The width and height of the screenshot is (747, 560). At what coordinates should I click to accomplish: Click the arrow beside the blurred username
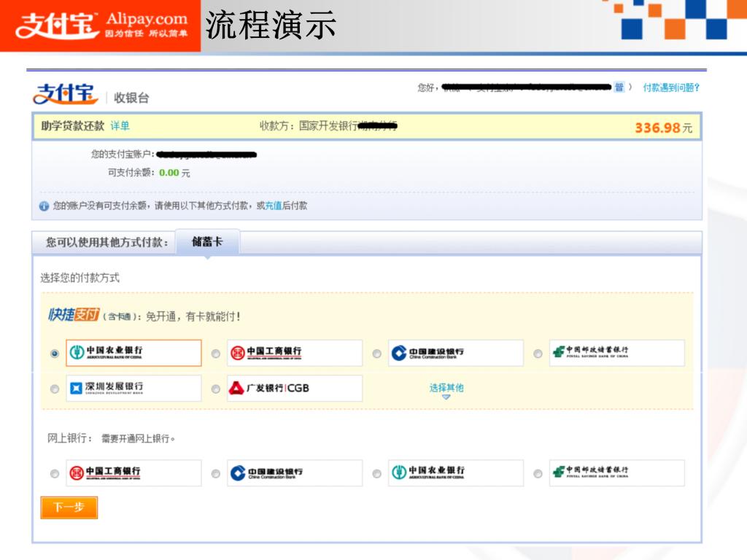630,87
